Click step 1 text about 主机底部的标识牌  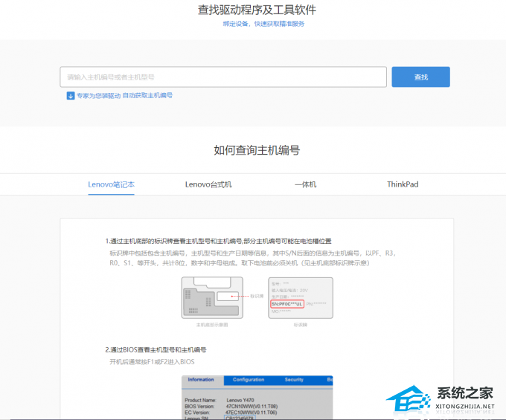(219, 241)
